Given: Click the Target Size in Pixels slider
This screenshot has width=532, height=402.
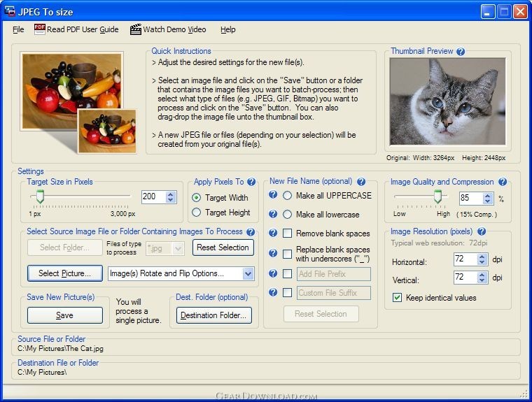Looking at the screenshot, I should (x=80, y=196).
